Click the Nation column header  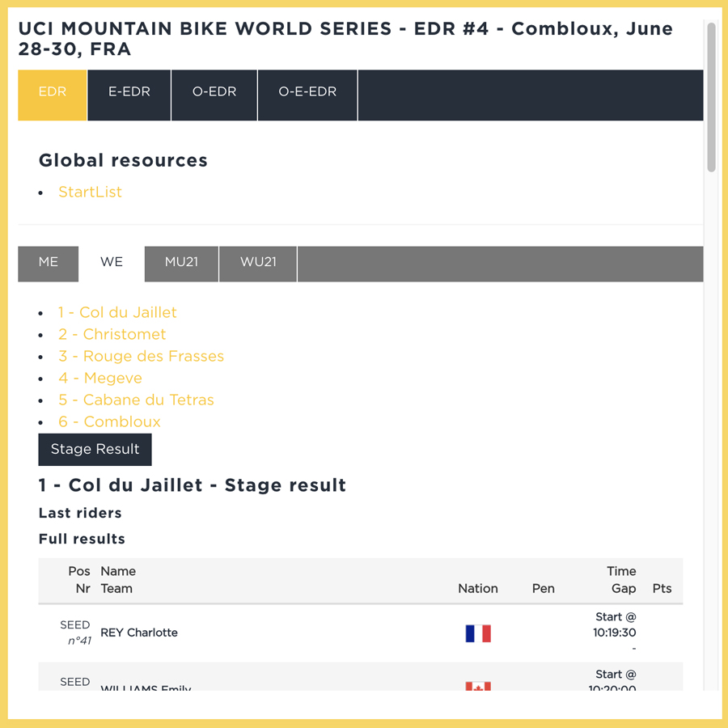[x=478, y=589]
